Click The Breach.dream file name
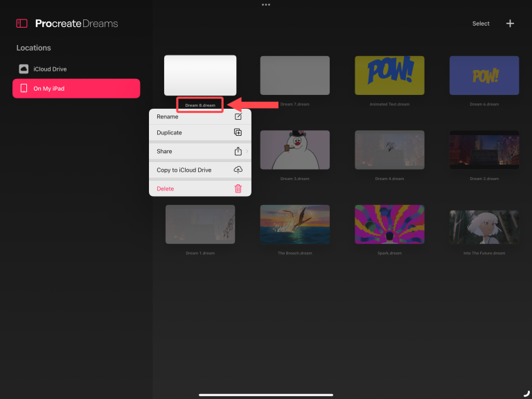532x399 pixels. pos(295,253)
